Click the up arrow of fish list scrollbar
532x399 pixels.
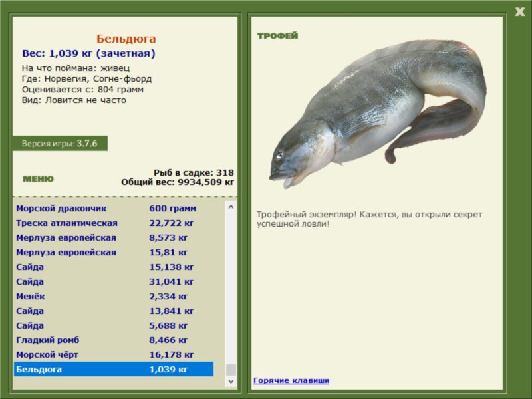click(x=231, y=207)
